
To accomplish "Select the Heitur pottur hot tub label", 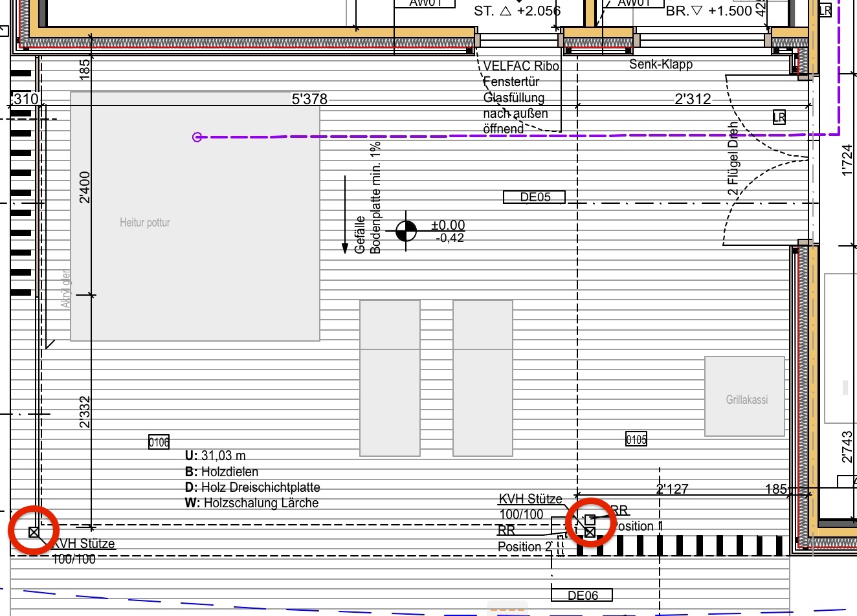I will pos(145,223).
